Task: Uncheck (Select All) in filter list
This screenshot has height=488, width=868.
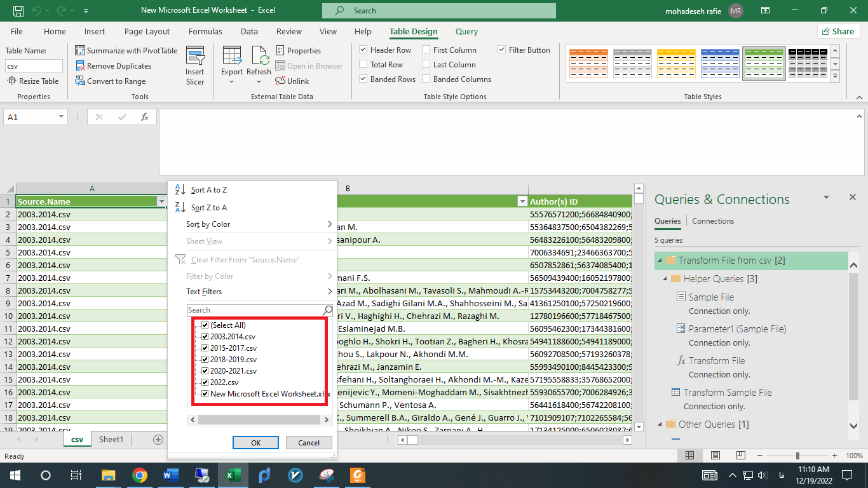Action: click(205, 325)
